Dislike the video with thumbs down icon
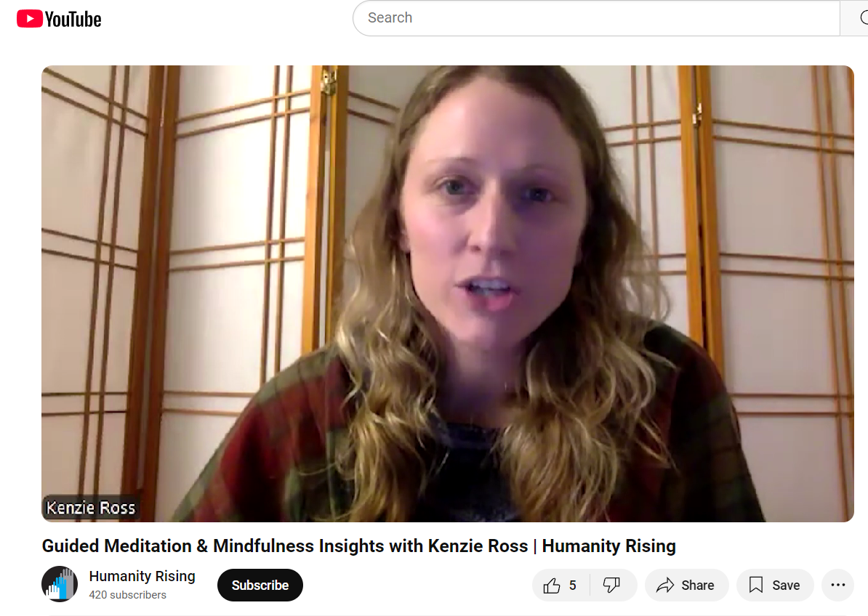Image resolution: width=868 pixels, height=616 pixels. click(611, 585)
